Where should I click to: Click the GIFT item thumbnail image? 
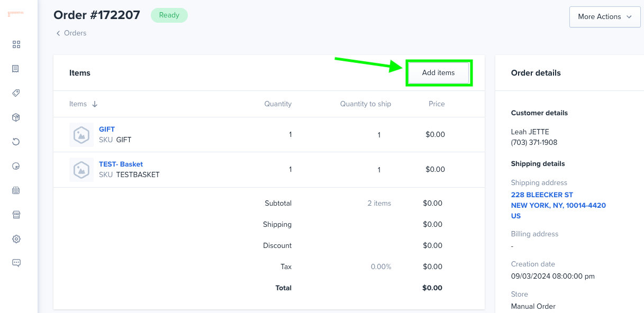[81, 135]
